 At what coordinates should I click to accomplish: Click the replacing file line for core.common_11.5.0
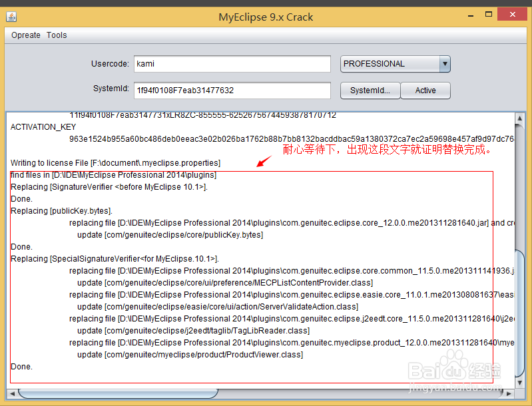[x=292, y=271]
